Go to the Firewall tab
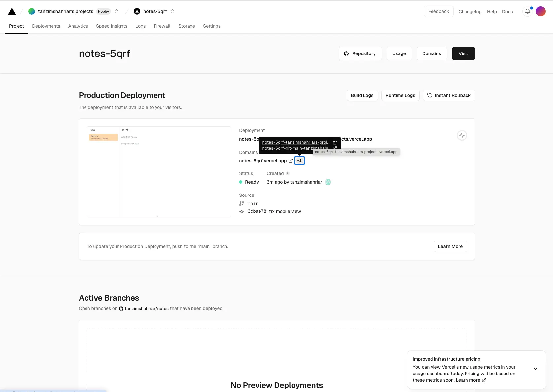The width and height of the screenshot is (553, 392). coord(162,26)
